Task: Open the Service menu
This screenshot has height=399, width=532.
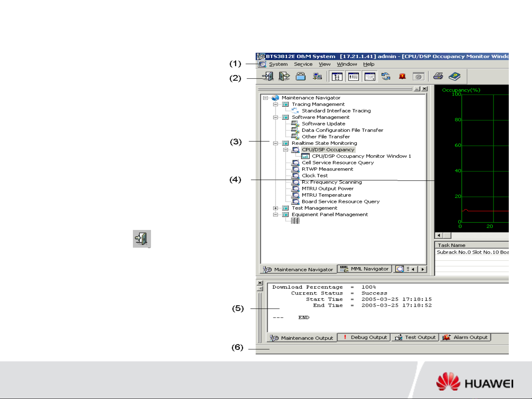Action: [303, 64]
